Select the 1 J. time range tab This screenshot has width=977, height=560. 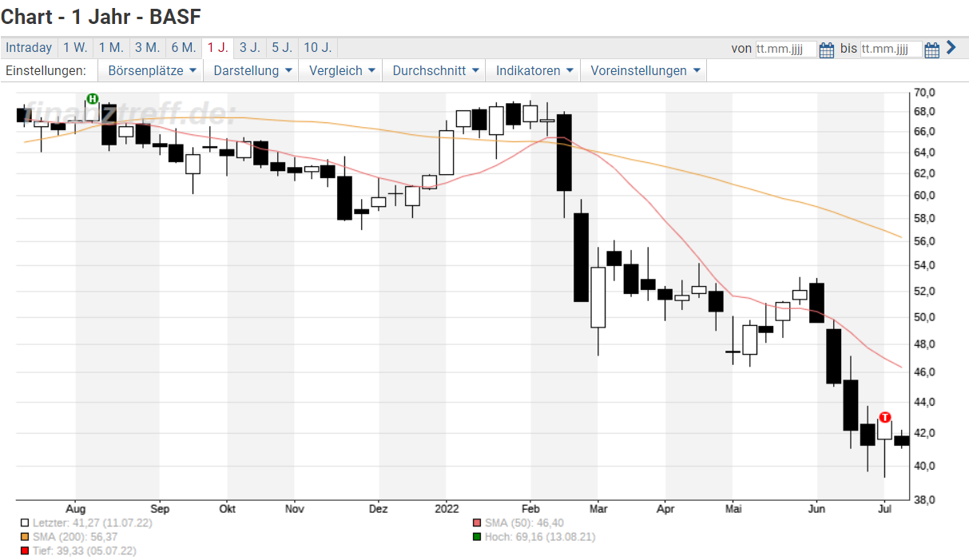tap(217, 48)
